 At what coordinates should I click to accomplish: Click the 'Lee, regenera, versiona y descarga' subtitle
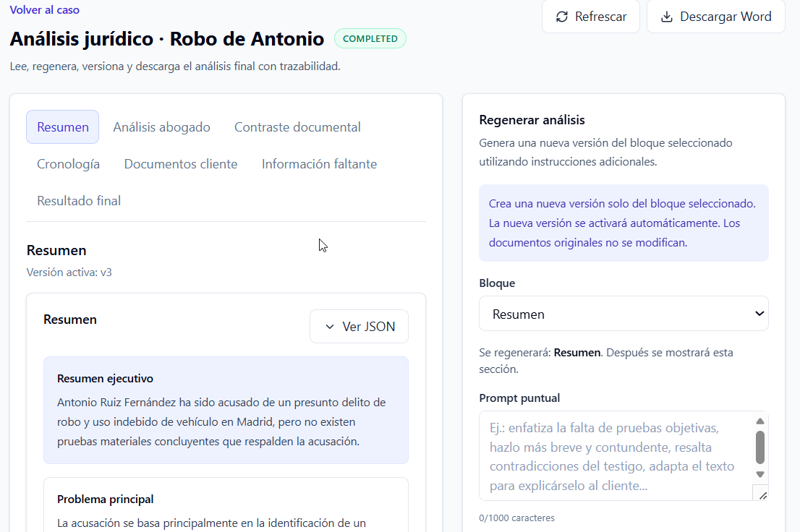point(175,66)
